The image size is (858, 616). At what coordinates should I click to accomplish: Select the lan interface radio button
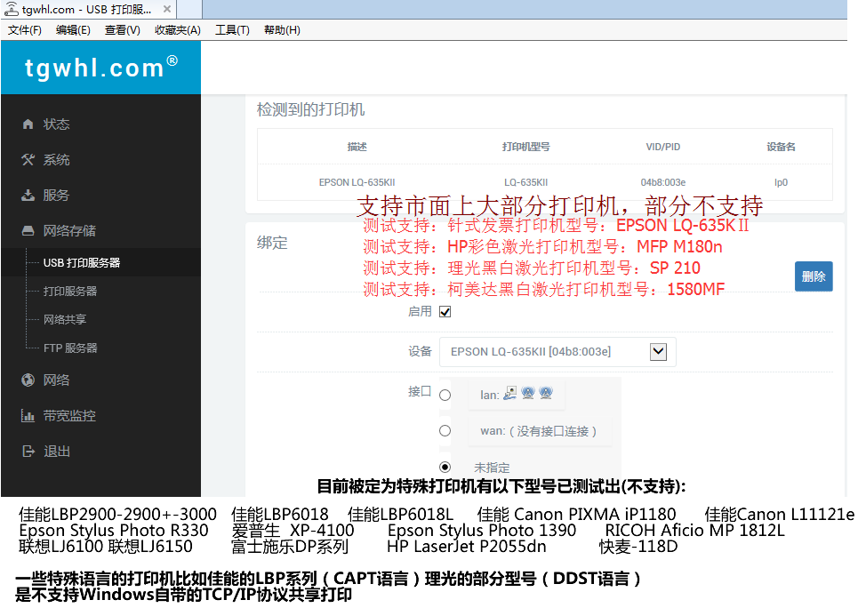click(x=445, y=395)
